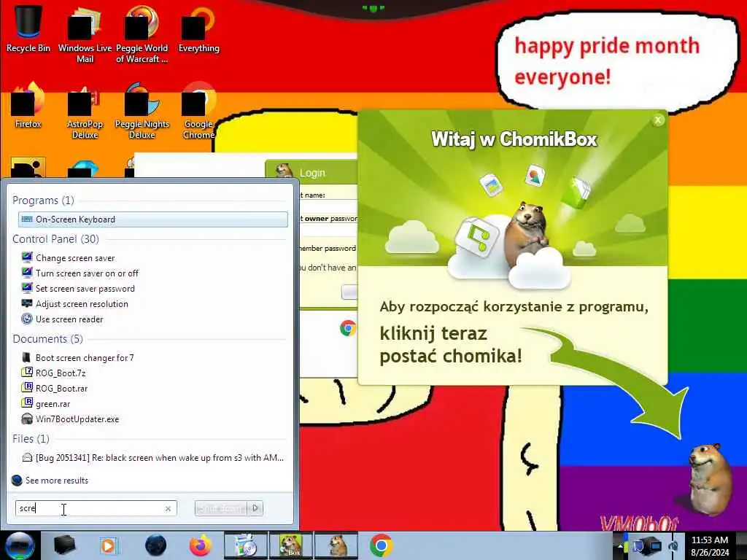Expand the Documents (5) results header

pyautogui.click(x=47, y=339)
